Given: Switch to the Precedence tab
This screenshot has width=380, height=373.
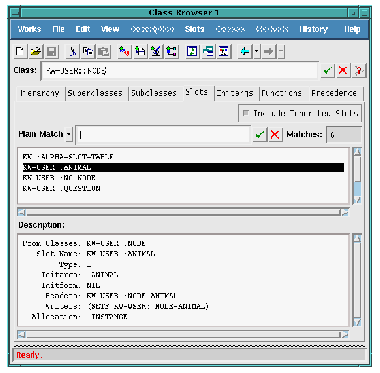Looking at the screenshot, I should (334, 93).
